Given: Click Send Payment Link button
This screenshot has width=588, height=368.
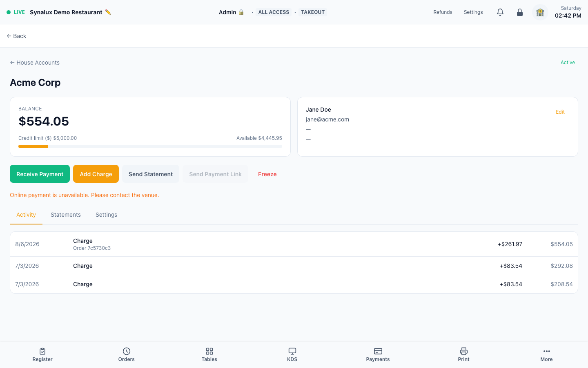Looking at the screenshot, I should pos(216,174).
